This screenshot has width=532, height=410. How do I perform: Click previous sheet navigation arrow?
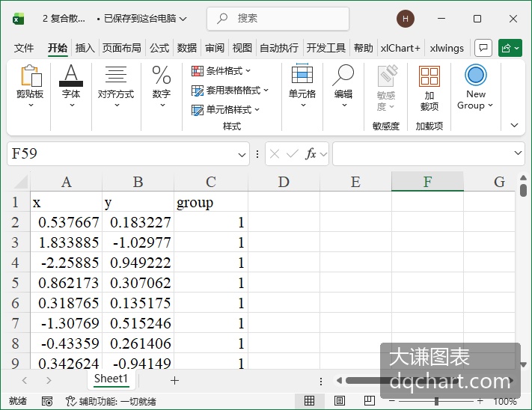(x=25, y=381)
